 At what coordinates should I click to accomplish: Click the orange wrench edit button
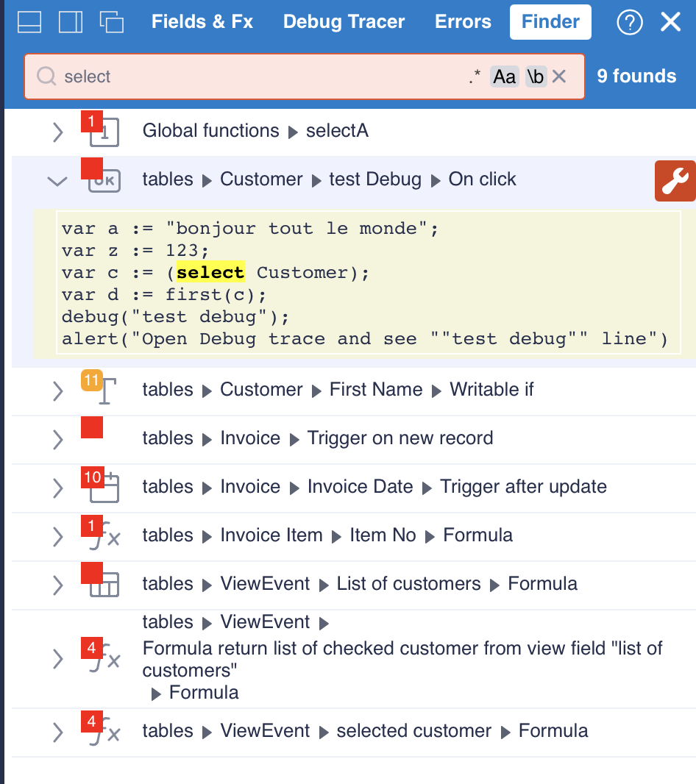(675, 182)
